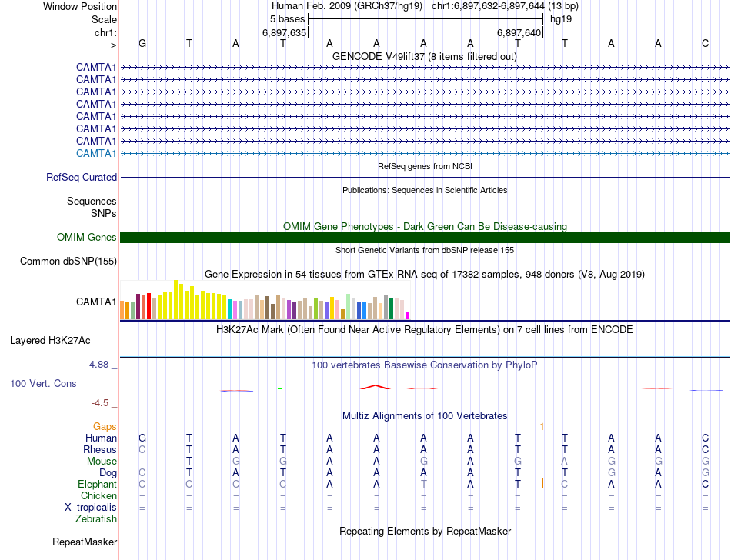Click the 6,897,640 coordinate tick label
Screen dimensions: 731x560
pos(519,32)
